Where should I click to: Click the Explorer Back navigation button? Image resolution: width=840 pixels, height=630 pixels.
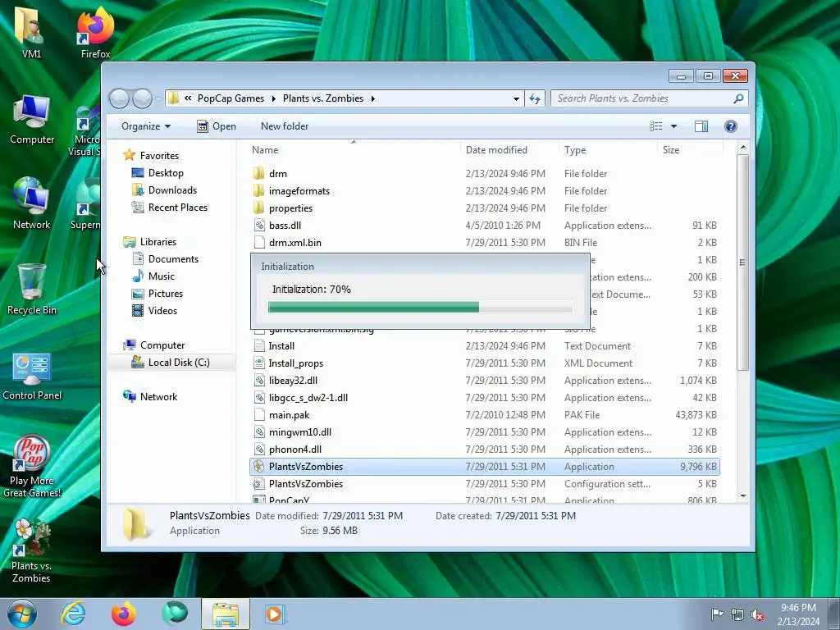pyautogui.click(x=119, y=98)
